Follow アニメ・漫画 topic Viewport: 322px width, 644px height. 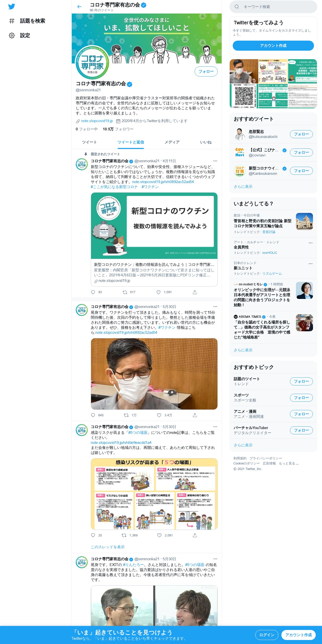point(301,414)
